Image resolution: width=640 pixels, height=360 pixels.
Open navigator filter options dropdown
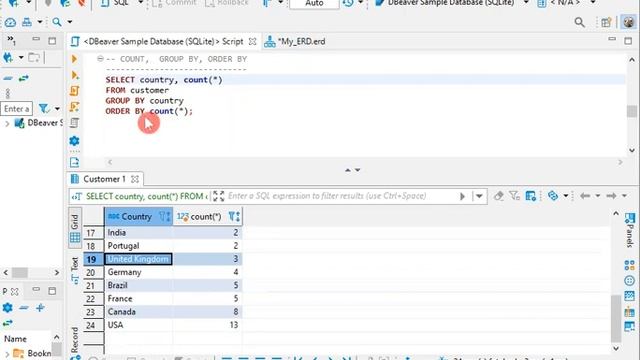(x=57, y=109)
